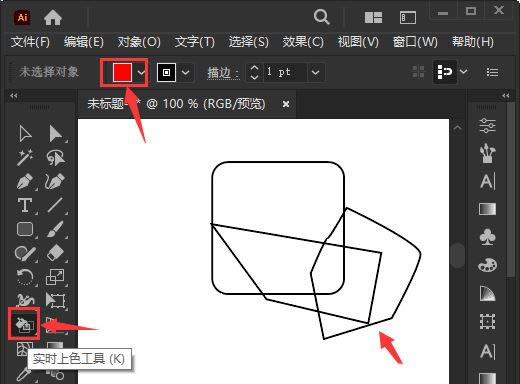
Task: Open the Character panel icon
Action: point(488,181)
